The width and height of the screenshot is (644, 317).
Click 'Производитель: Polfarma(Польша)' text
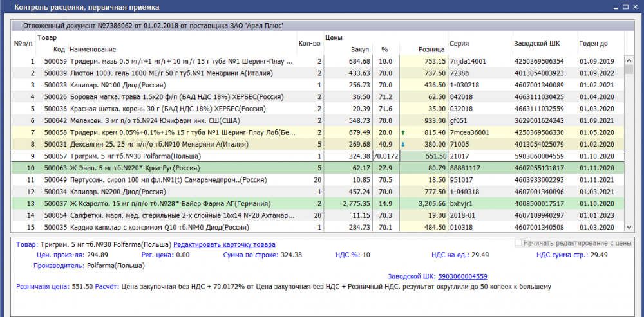89,266
